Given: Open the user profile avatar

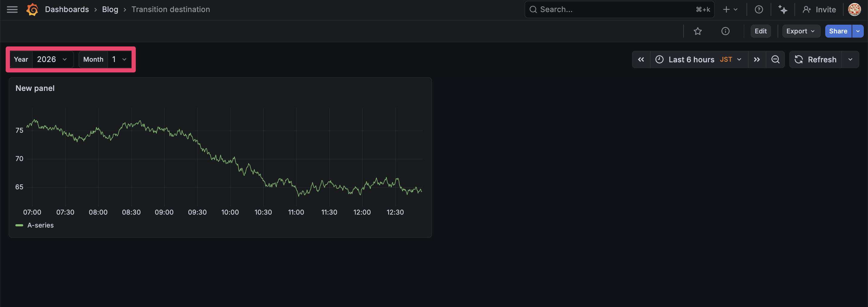Looking at the screenshot, I should 854,9.
